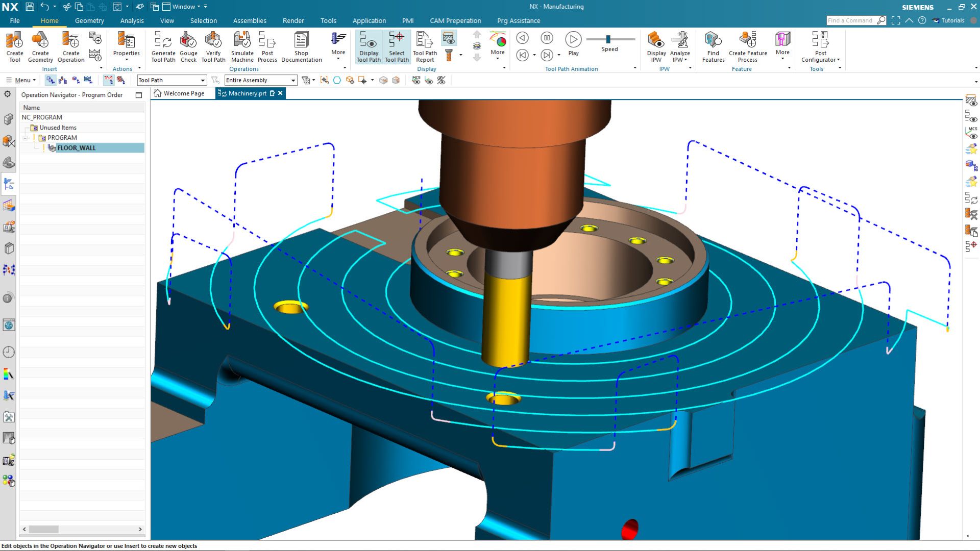Start Simulate Machine
980x551 pixels.
coord(242,46)
